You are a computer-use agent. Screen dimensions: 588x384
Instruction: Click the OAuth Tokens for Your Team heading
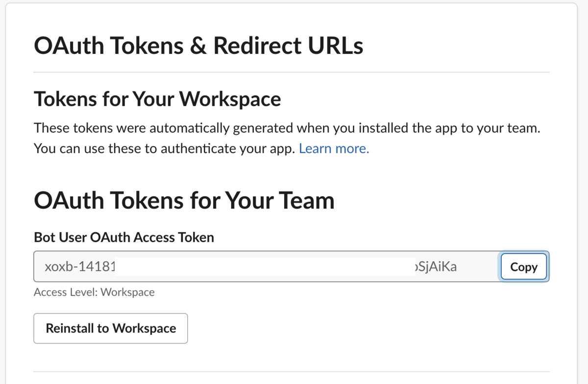click(184, 201)
